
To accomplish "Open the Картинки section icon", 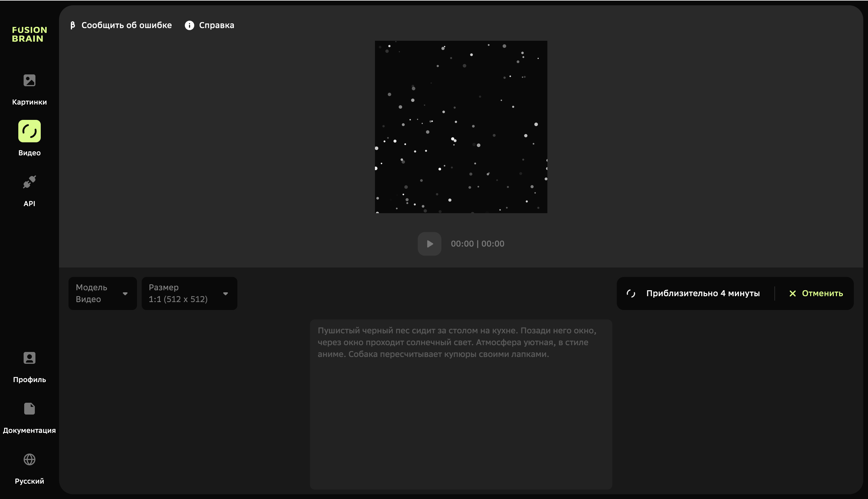I will (x=30, y=81).
